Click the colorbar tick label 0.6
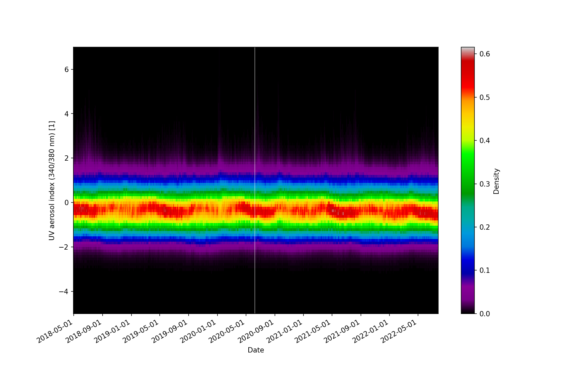This screenshot has height=392, width=588. click(485, 54)
